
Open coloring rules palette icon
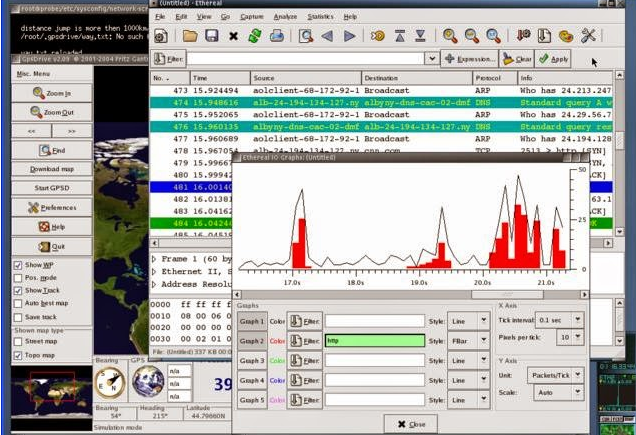[x=566, y=36]
